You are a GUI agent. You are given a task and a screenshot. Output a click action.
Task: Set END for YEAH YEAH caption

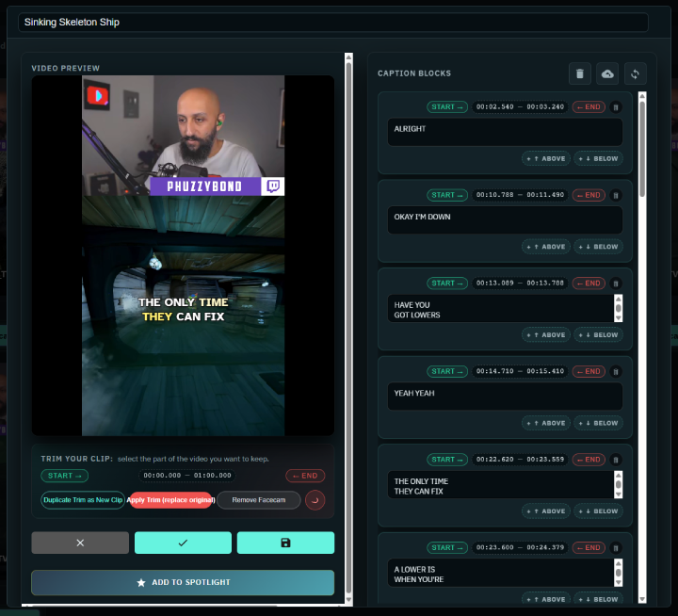pyautogui.click(x=589, y=372)
